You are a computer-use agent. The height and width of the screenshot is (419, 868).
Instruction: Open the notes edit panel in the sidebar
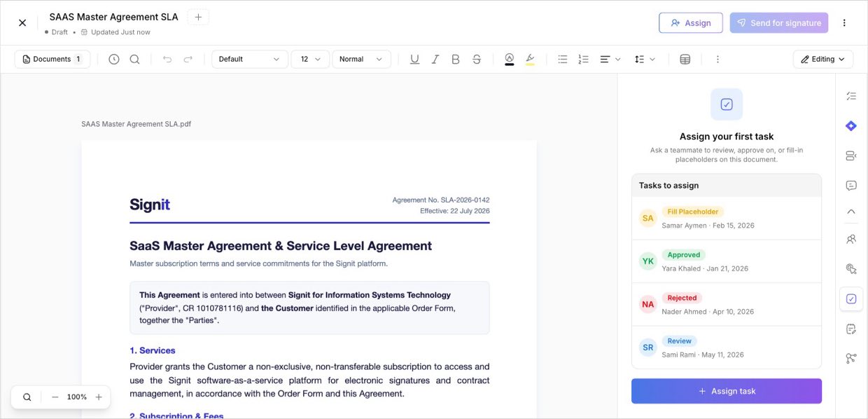(x=851, y=329)
